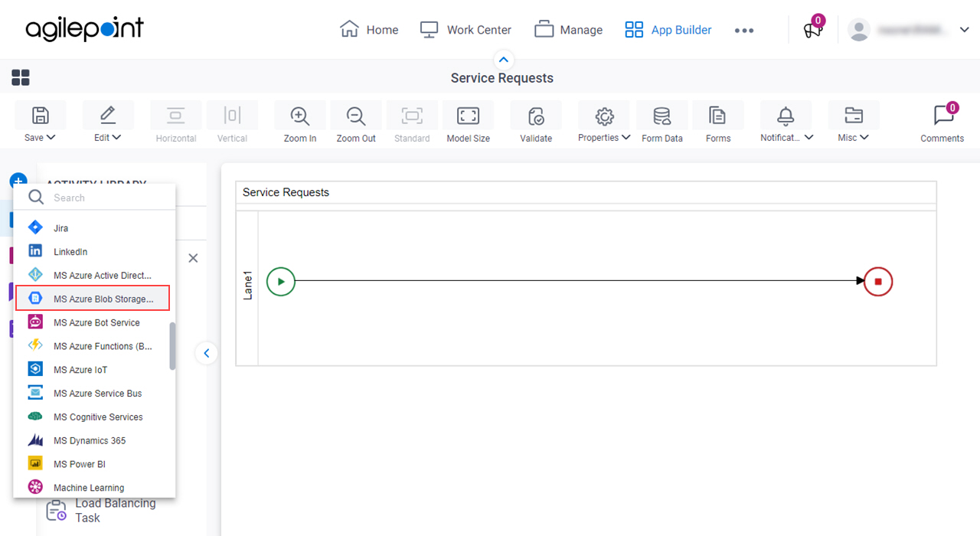This screenshot has width=980, height=536.
Task: Expand the Save dropdown arrow
Action: 51,138
